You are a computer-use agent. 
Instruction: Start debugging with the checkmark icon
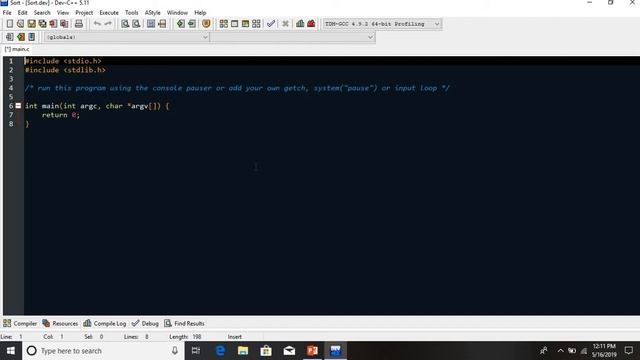click(x=271, y=24)
